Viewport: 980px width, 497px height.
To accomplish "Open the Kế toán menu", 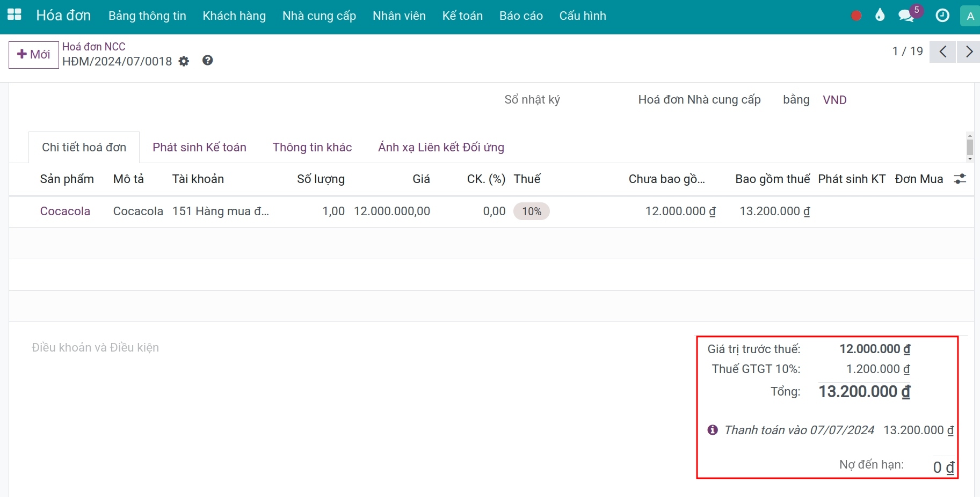I will click(x=462, y=16).
